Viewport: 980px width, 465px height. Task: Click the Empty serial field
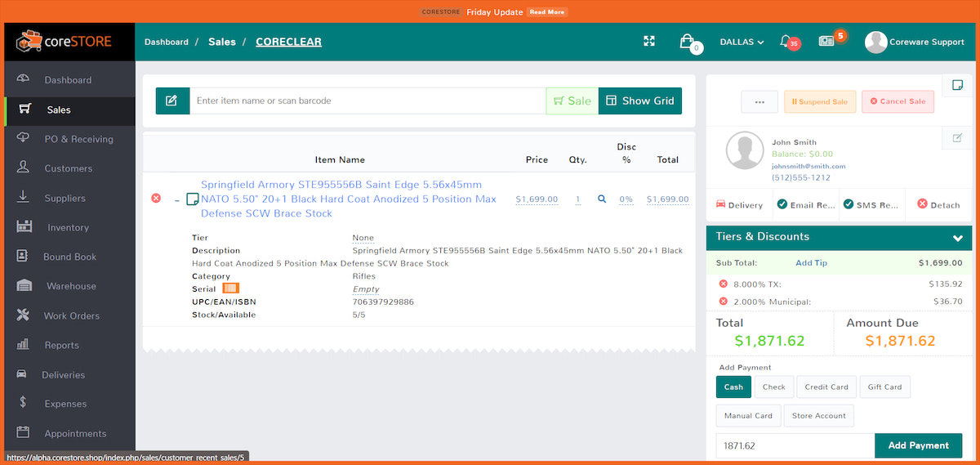(366, 289)
